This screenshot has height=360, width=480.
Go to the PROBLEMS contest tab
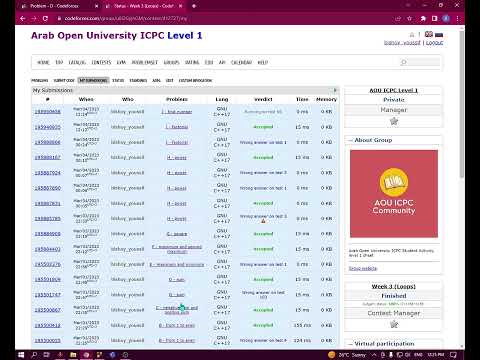(x=40, y=80)
